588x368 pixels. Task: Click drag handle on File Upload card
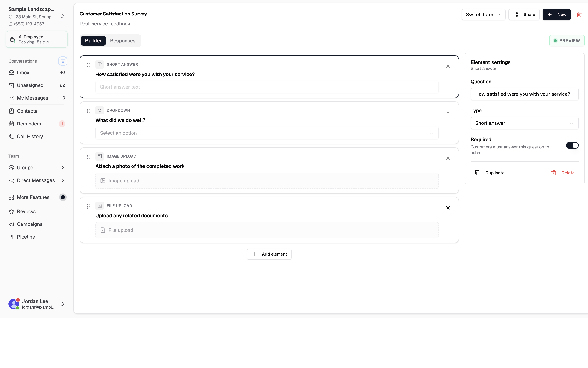tap(88, 206)
